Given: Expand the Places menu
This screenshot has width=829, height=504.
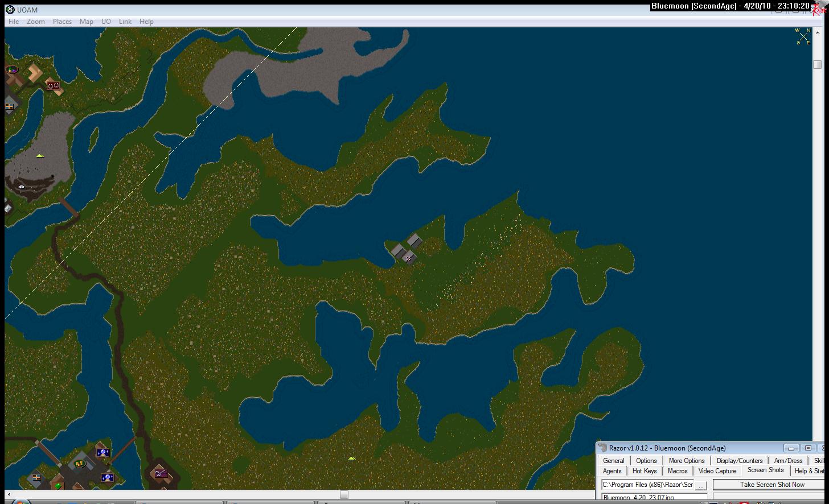Looking at the screenshot, I should (x=62, y=22).
